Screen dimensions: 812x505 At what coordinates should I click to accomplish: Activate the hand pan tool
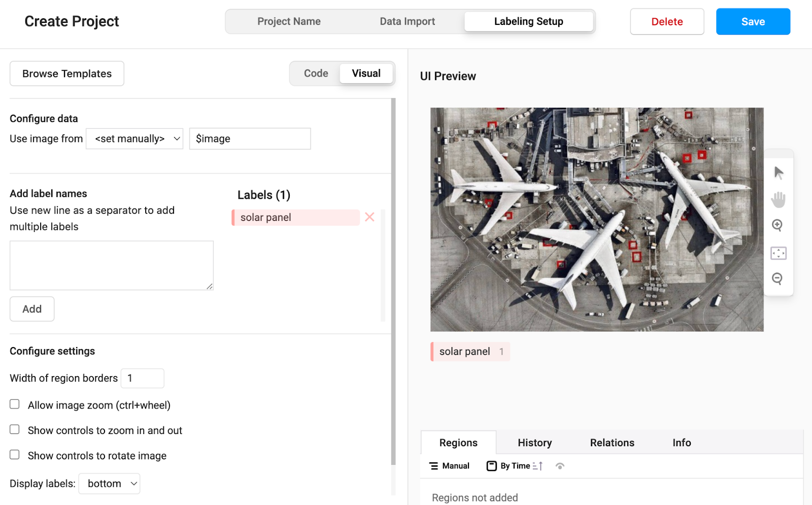coord(779,199)
